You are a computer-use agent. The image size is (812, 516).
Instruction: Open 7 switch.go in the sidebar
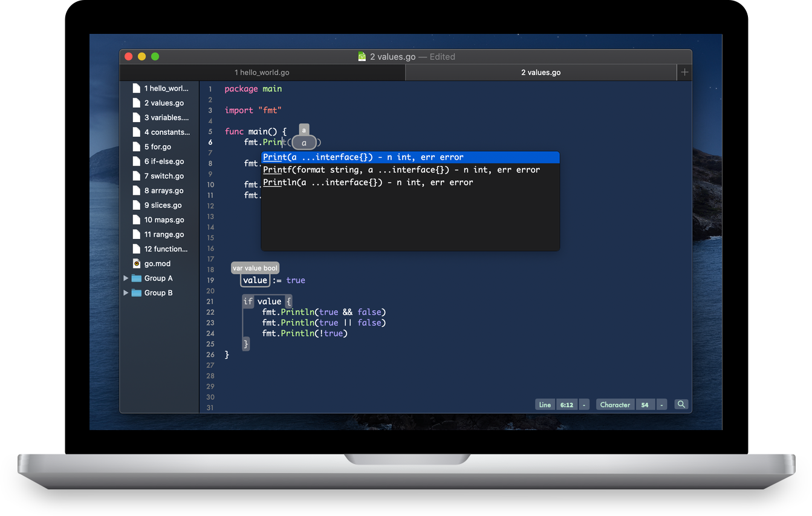click(164, 176)
